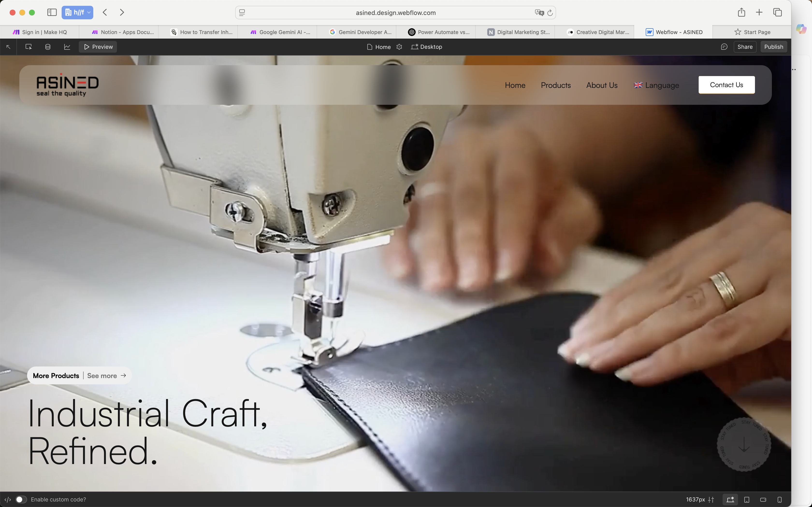Open the Desktop breakpoint selector in top bar
This screenshot has width=812, height=507.
[x=427, y=47]
